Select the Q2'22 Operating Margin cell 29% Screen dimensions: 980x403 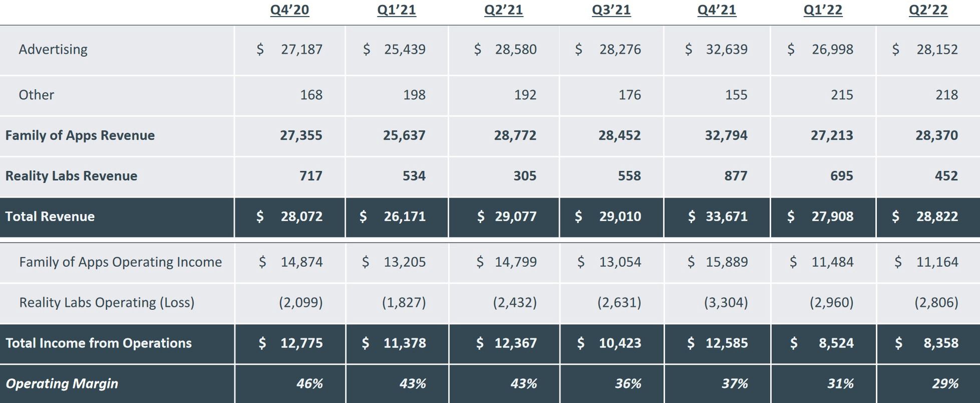(945, 383)
